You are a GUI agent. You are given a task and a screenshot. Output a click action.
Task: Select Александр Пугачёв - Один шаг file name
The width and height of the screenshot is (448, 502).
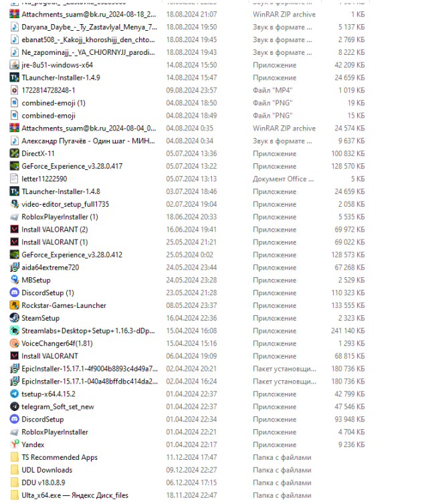(88, 141)
